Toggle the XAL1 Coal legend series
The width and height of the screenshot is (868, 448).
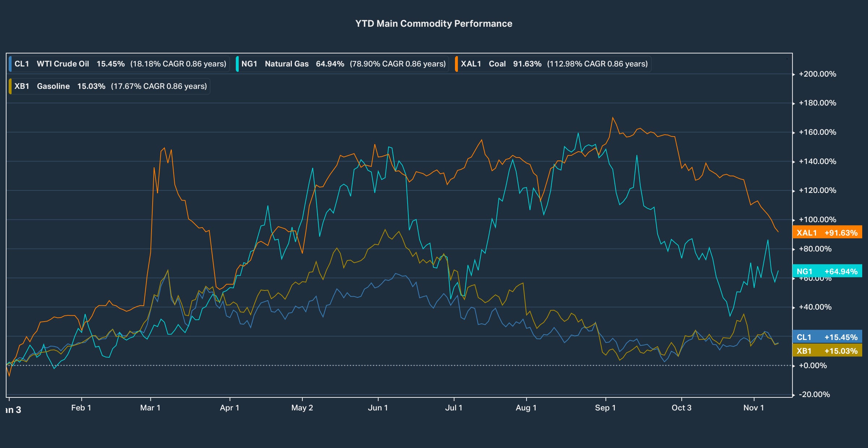(x=553, y=64)
